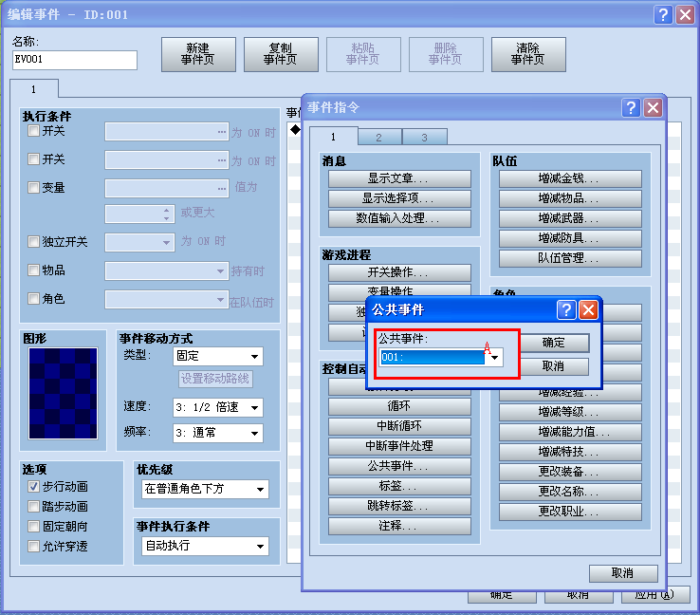Open 类型 固定 dropdown
Image resolution: width=700 pixels, height=615 pixels.
click(218, 357)
